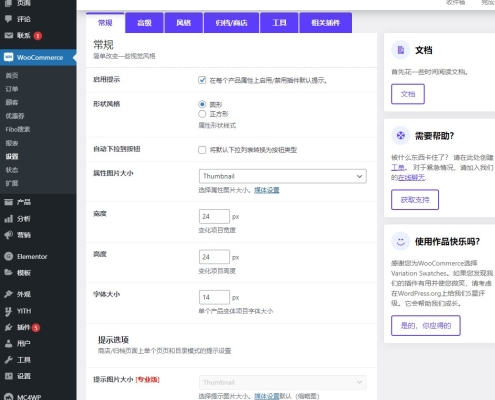Open WooCommerce 首页 submenu item
Viewport: 495px width, 400px height.
point(12,76)
